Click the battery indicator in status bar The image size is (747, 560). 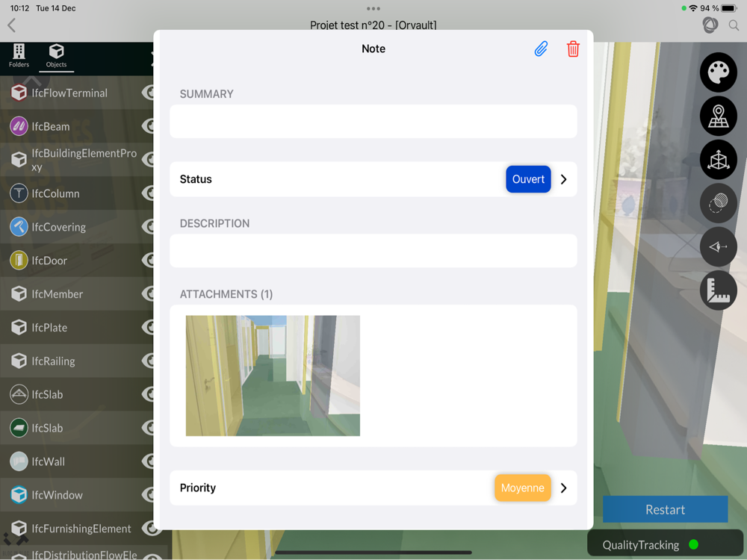[730, 8]
